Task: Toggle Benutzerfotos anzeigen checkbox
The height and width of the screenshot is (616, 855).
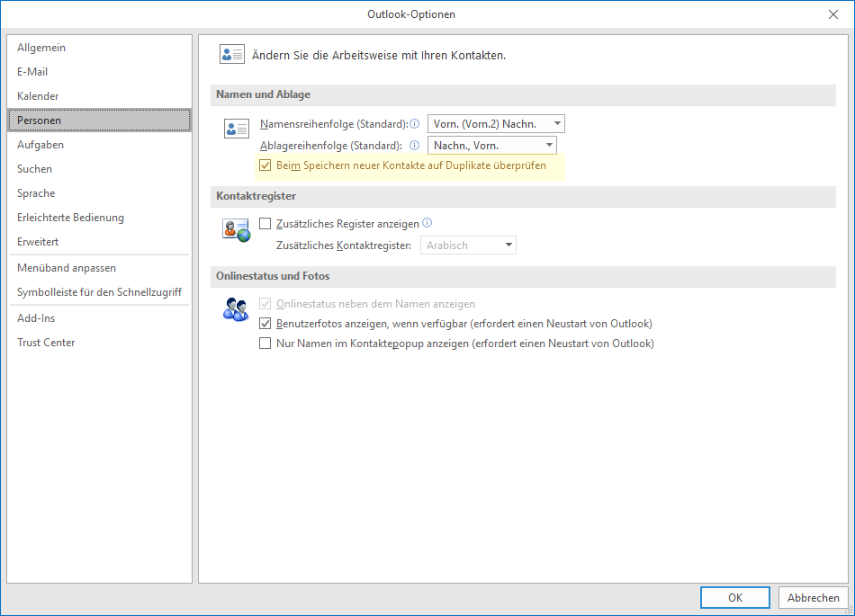Action: click(x=265, y=324)
